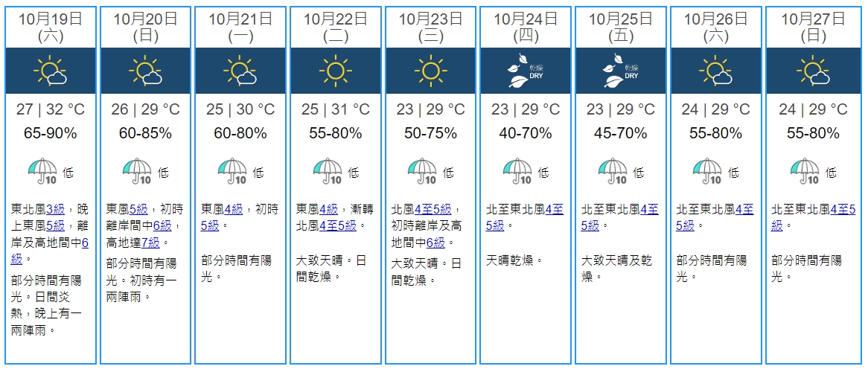Click the 27 | 32 °C temperature text
Image resolution: width=868 pixels, height=372 pixels.
51,110
